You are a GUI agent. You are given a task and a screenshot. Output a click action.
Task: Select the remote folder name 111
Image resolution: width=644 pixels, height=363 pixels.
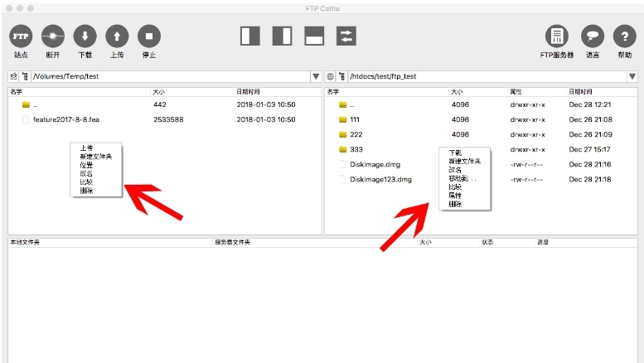(355, 119)
